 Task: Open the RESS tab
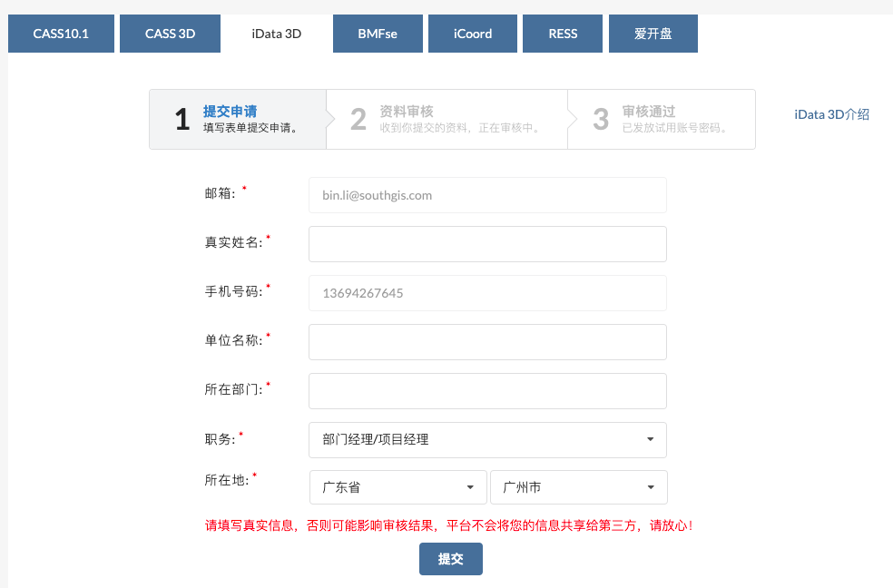[x=563, y=34]
